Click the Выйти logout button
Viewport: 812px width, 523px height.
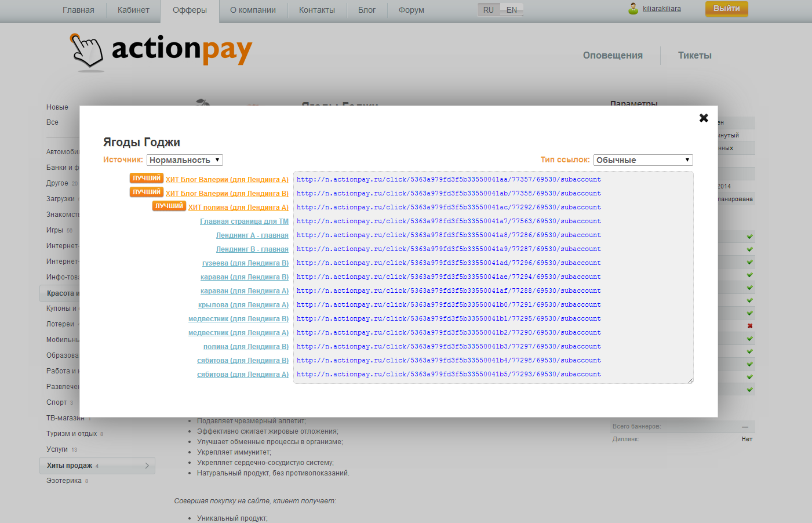click(727, 9)
